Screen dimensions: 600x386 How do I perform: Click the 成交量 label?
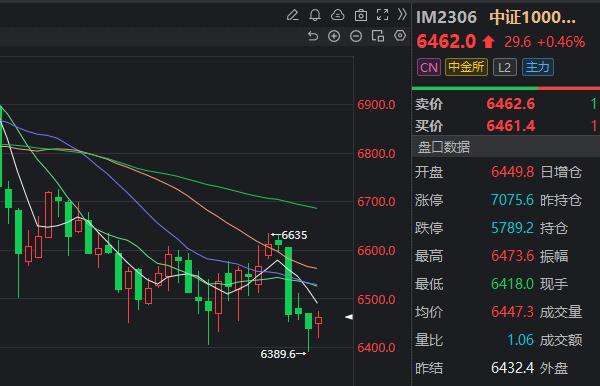[561, 312]
